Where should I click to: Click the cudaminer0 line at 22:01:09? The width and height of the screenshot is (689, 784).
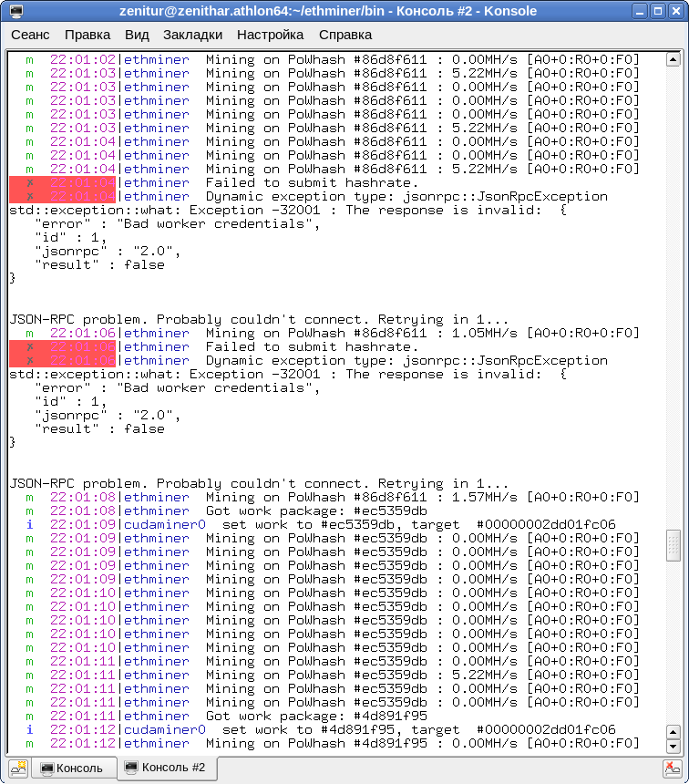[321, 524]
